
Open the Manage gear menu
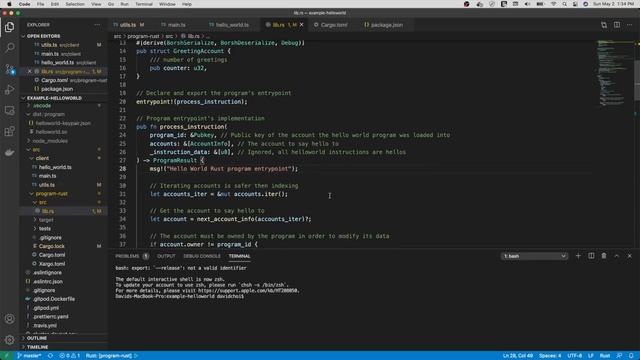(x=9, y=340)
